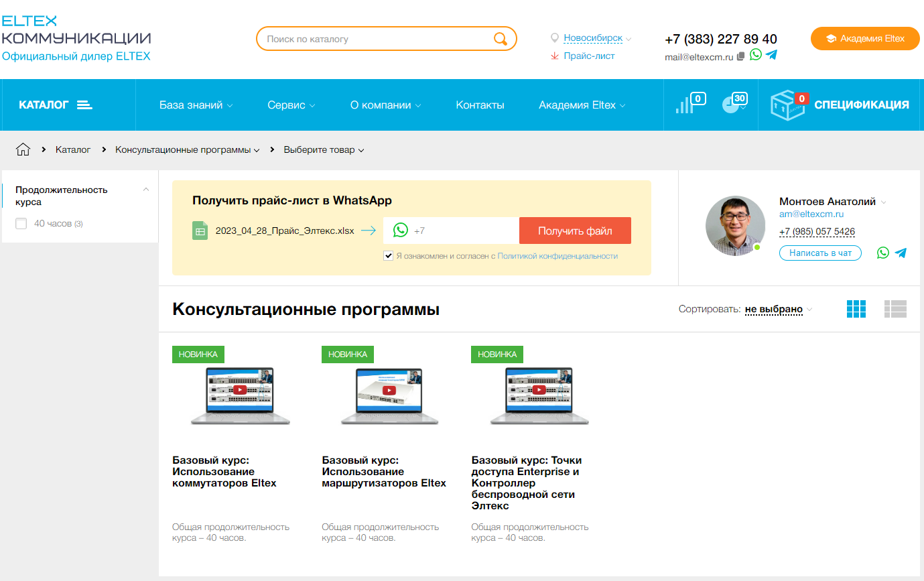This screenshot has height=581, width=924.
Task: Copy the email using the header copy icon
Action: (x=740, y=57)
